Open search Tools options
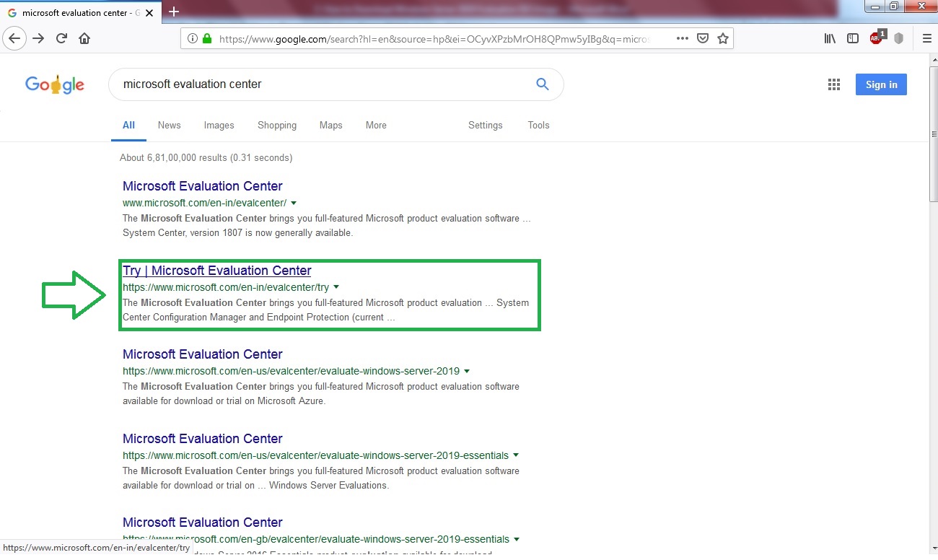The height and width of the screenshot is (560, 938). [538, 125]
